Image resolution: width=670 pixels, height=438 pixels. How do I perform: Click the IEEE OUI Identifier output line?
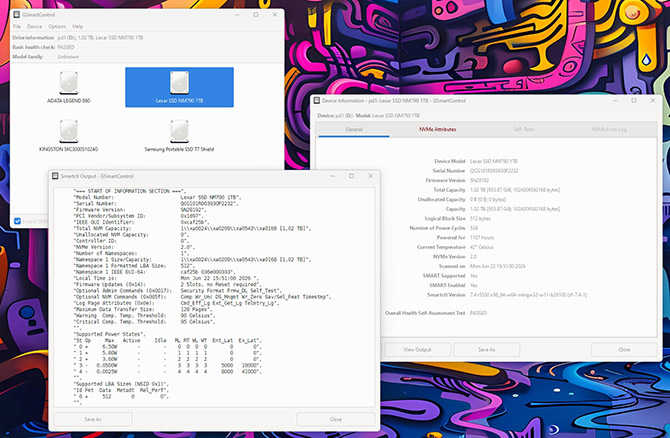click(141, 222)
